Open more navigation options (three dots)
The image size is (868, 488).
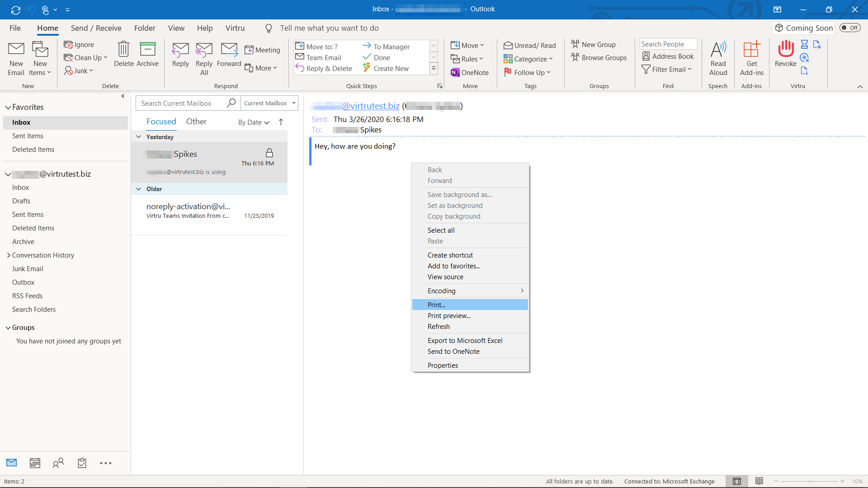[106, 463]
